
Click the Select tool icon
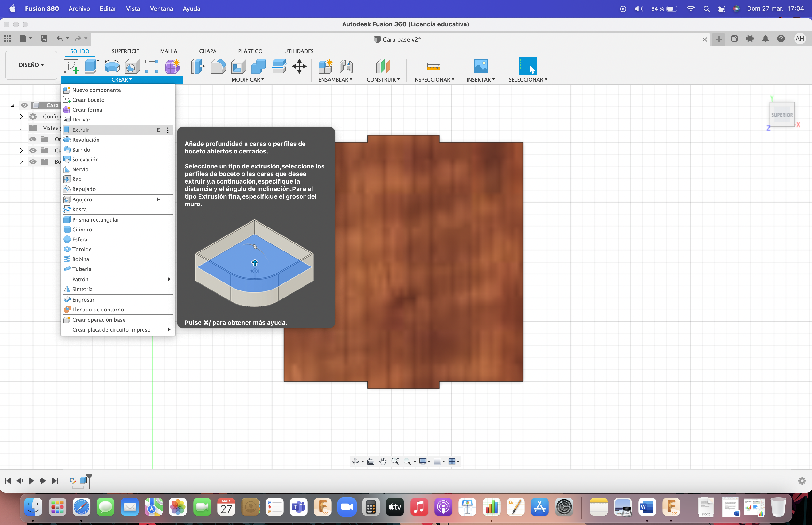527,66
